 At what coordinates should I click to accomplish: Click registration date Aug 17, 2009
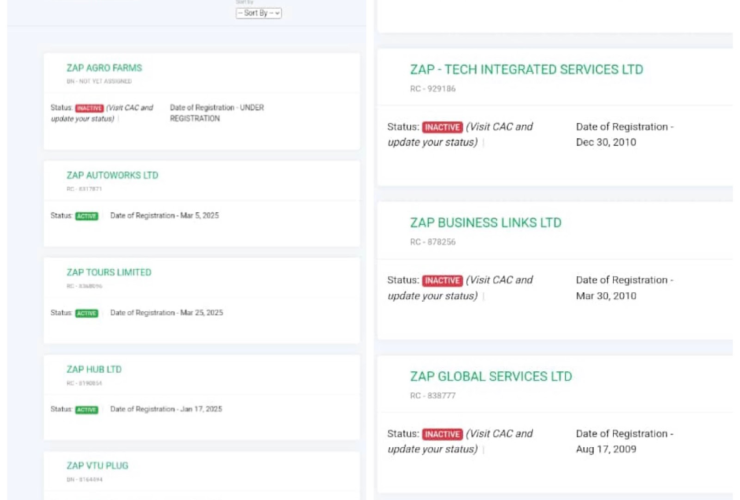pyautogui.click(x=606, y=449)
